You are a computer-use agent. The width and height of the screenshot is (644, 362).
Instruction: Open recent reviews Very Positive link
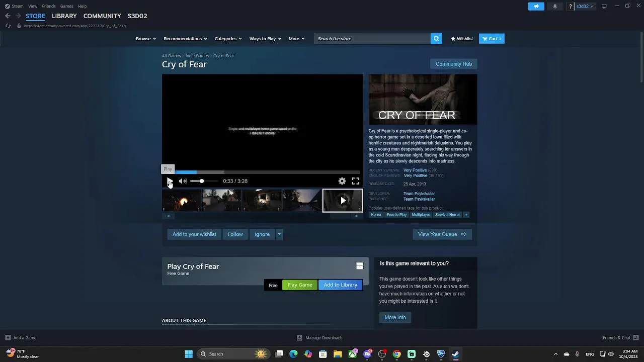(415, 170)
